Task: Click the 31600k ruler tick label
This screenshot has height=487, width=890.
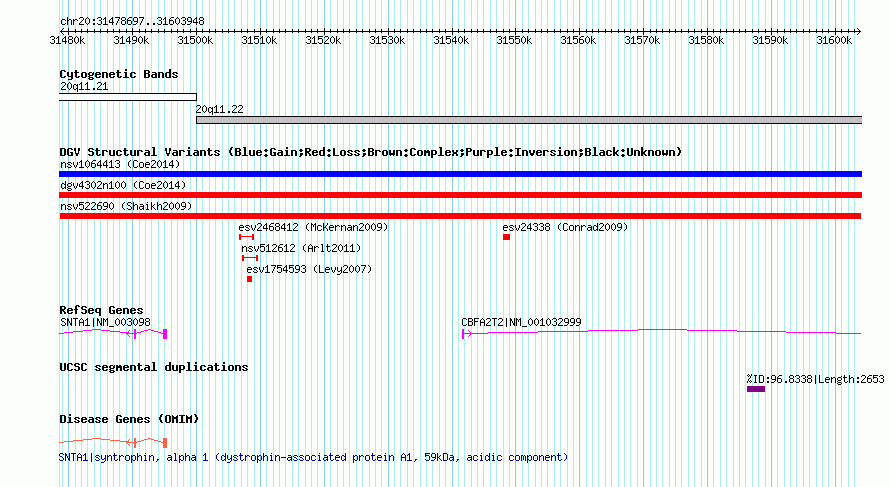Action: pyautogui.click(x=834, y=40)
